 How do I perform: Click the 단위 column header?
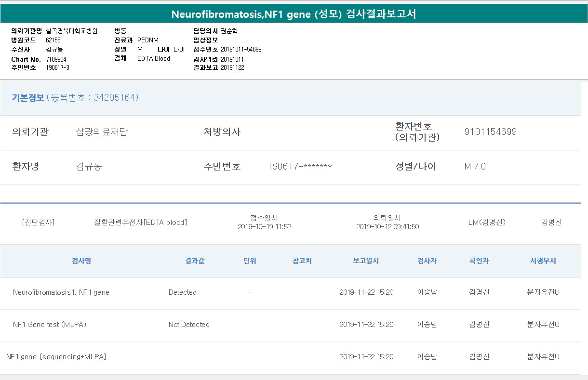point(250,261)
